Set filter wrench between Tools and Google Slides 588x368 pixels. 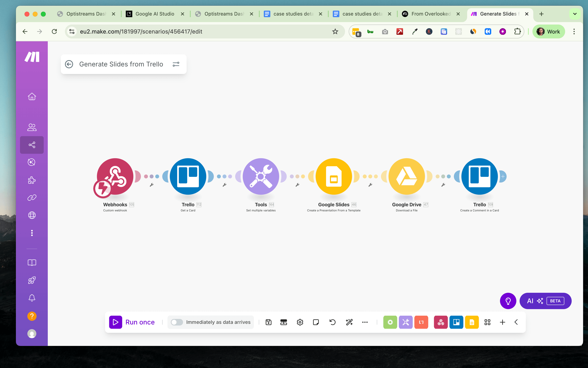(297, 185)
